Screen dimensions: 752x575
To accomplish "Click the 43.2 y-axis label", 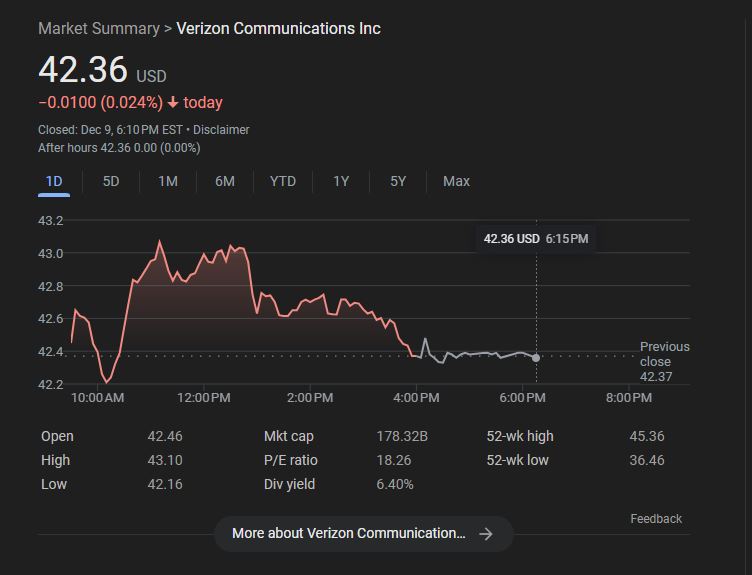I will tap(50, 221).
